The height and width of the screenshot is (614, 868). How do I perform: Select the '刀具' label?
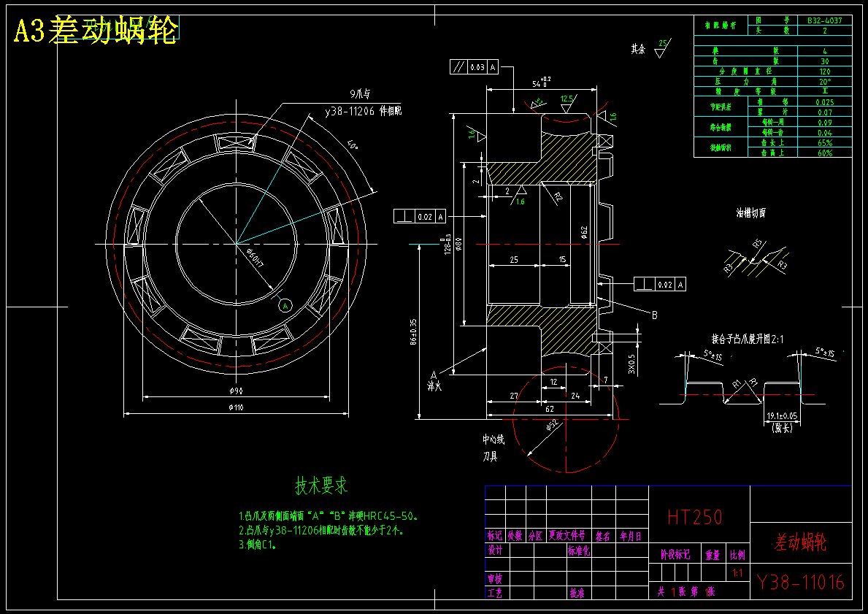click(490, 457)
